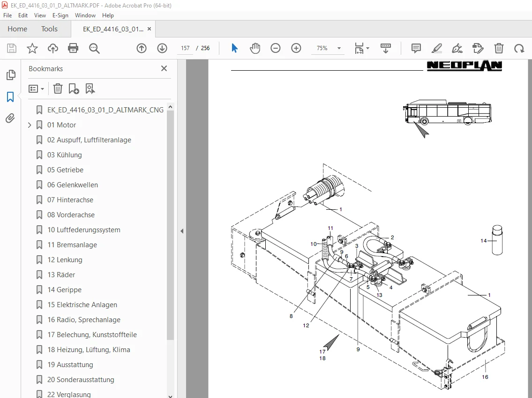Screen dimensions: 532x398
Task: Choose the selection arrow tool
Action: (234, 48)
